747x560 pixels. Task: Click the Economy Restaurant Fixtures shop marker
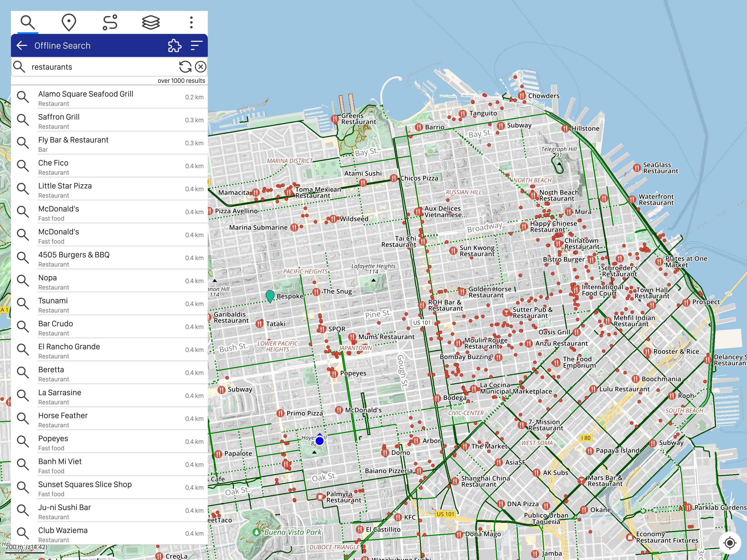click(630, 537)
